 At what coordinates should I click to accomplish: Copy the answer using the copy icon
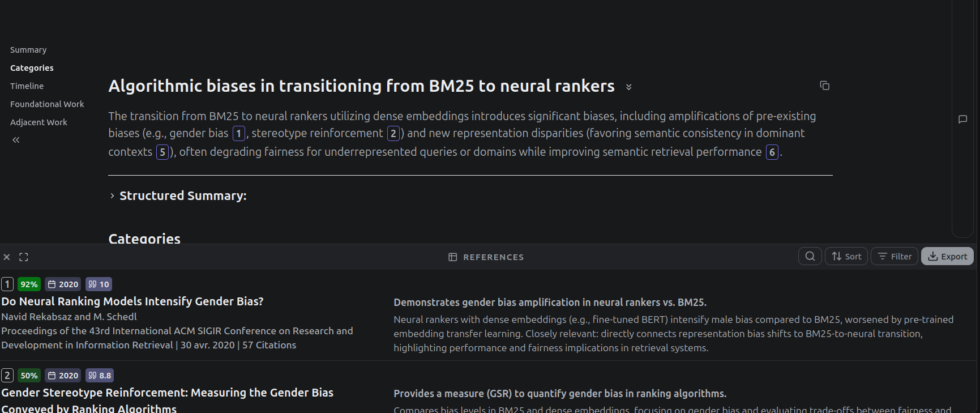(x=824, y=86)
